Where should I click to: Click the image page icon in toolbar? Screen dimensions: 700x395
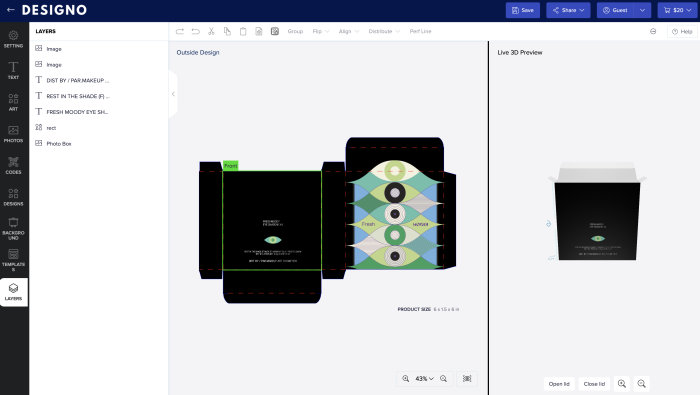pos(259,31)
